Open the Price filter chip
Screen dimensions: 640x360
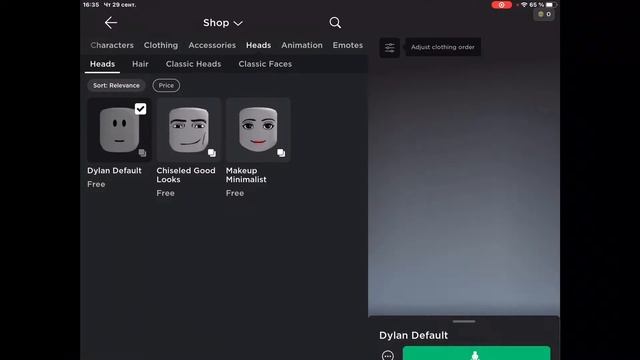tap(166, 85)
